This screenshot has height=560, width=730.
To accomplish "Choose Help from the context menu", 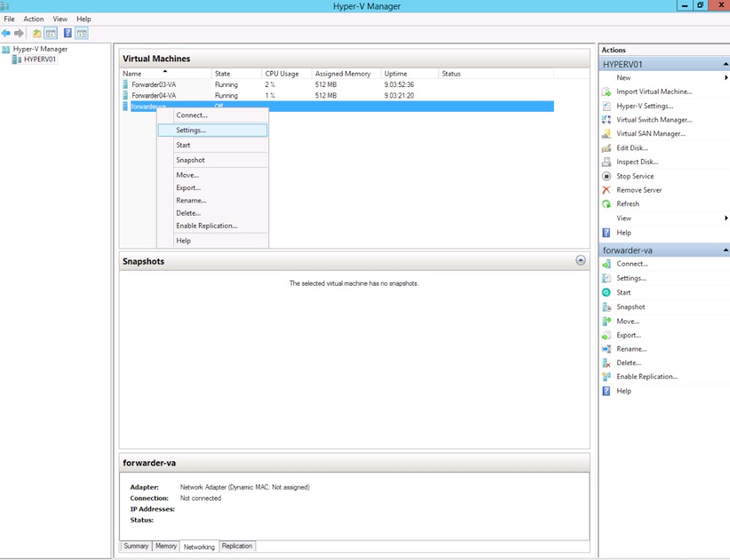I will [213, 241].
